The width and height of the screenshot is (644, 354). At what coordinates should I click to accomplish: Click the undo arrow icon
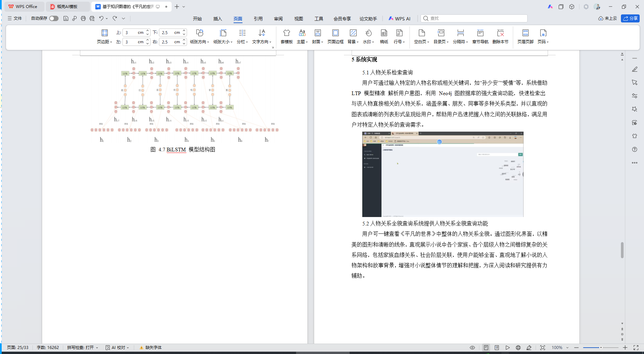point(101,18)
